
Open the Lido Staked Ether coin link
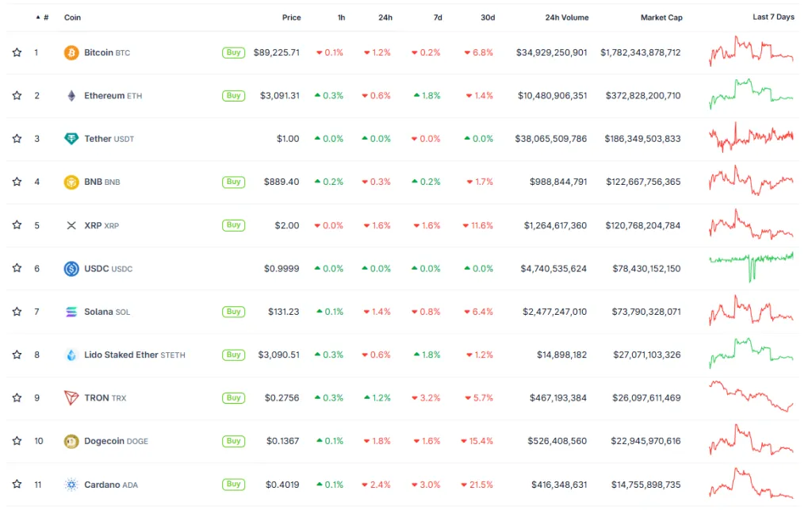pyautogui.click(x=121, y=355)
